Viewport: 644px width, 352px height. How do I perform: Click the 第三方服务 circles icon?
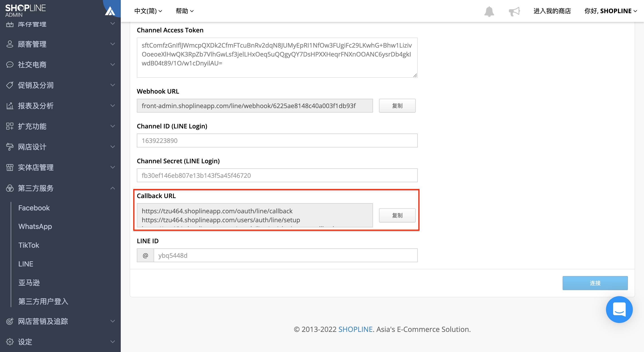click(9, 188)
